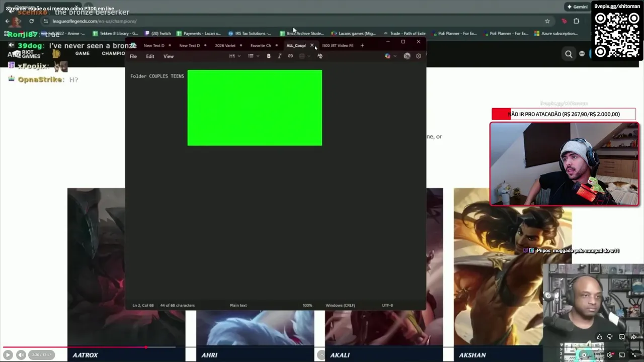The image size is (644, 362).
Task: Expand the H1 heading dropdown in Notepad
Action: click(234, 56)
